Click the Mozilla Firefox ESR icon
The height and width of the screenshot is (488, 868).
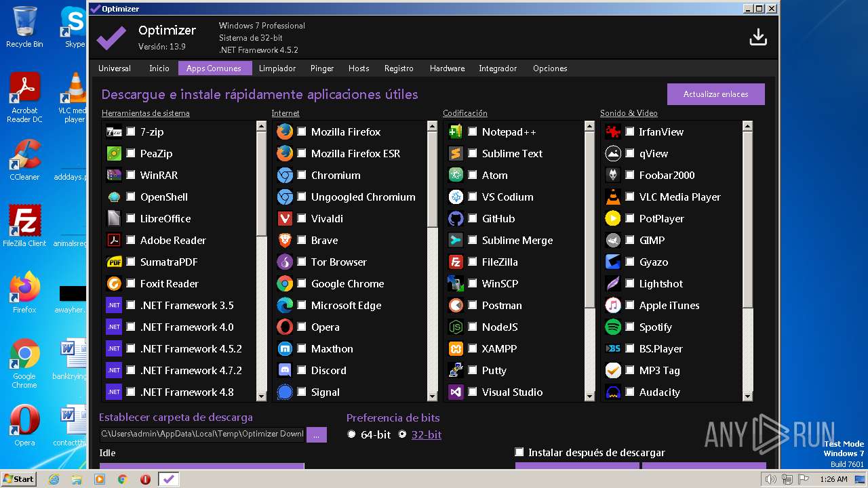click(x=285, y=154)
